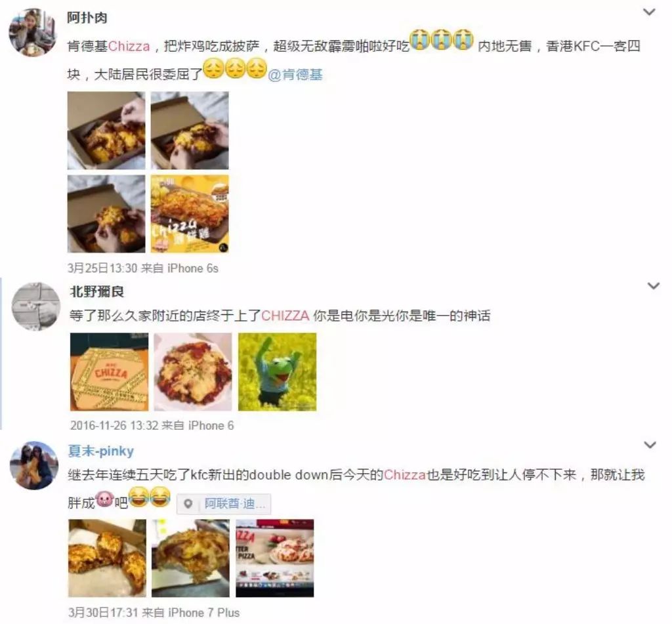Expand options chevron on 阿扑肉's post
672x624 pixels.
point(649,12)
